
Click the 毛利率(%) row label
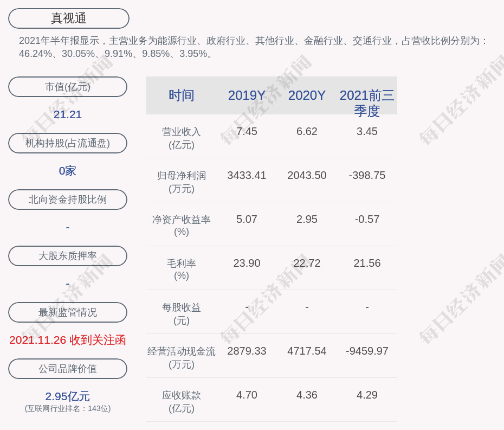[x=182, y=269]
